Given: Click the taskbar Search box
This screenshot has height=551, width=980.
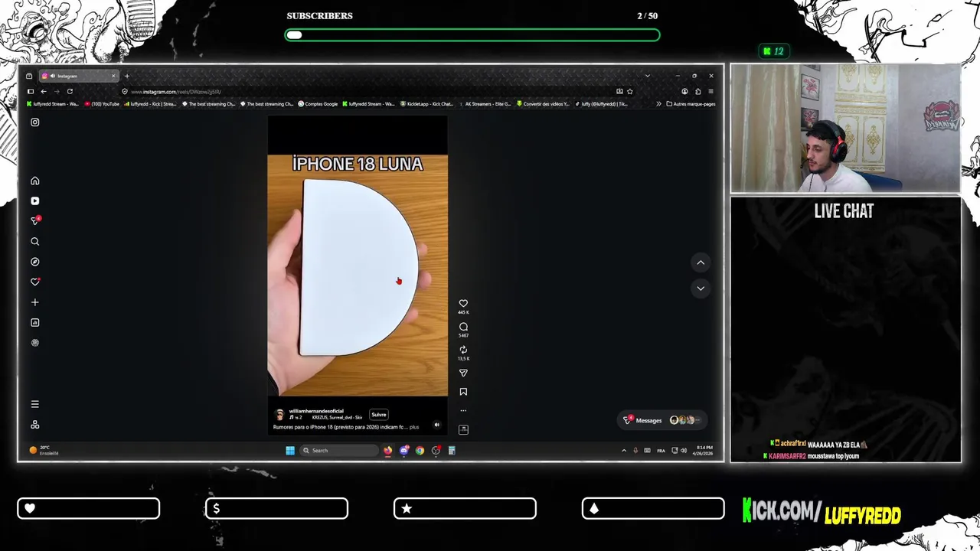Looking at the screenshot, I should [338, 450].
